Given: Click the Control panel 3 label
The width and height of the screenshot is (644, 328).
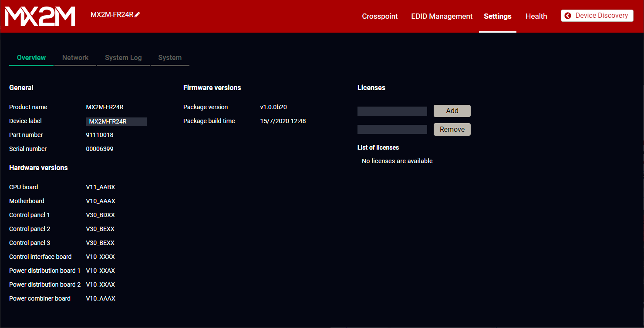Looking at the screenshot, I should (x=30, y=243).
